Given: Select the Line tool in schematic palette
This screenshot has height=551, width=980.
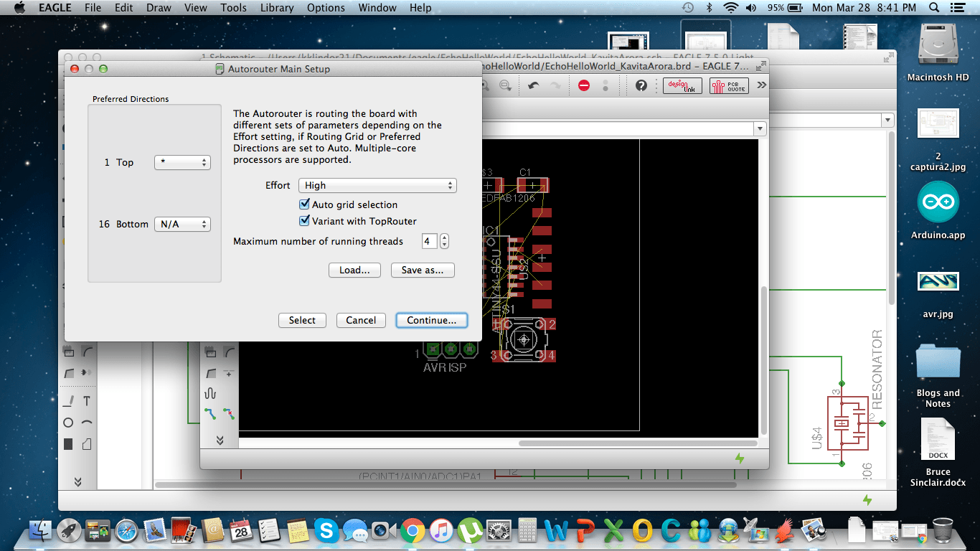Looking at the screenshot, I should tap(68, 401).
